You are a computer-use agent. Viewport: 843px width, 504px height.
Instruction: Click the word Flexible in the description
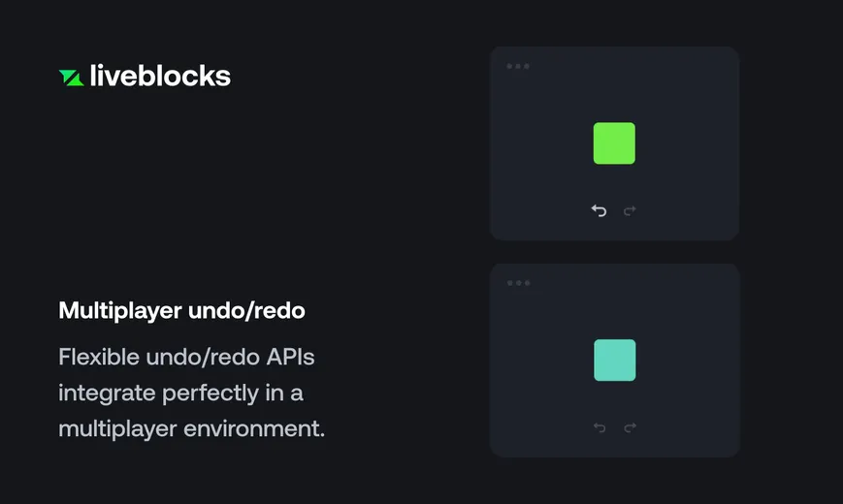[99, 357]
